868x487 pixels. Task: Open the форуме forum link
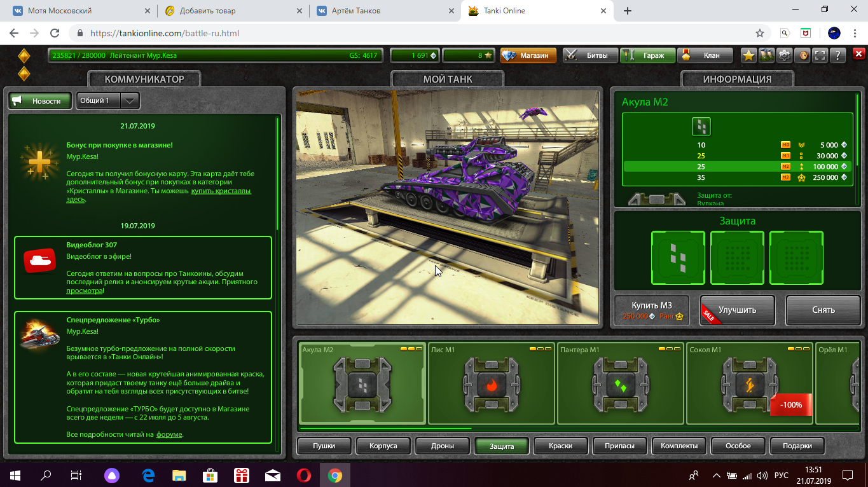[169, 434]
